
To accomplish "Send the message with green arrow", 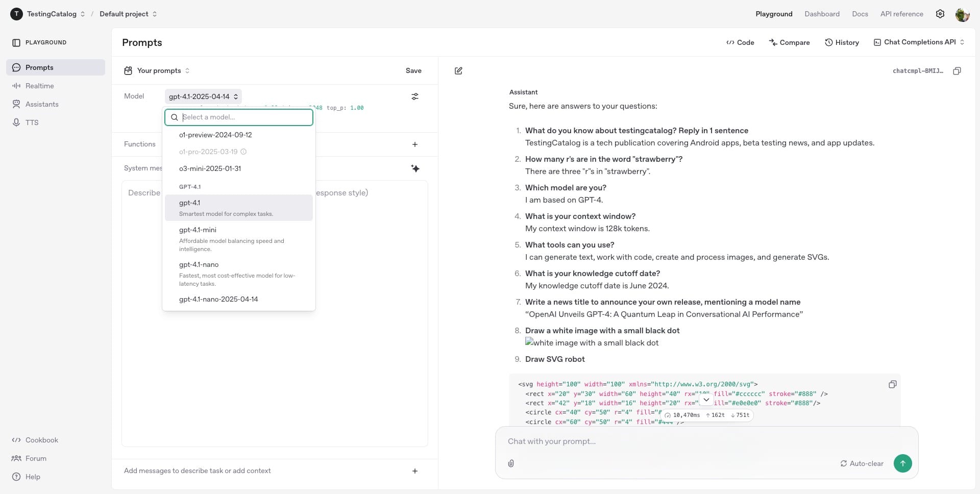I will click(902, 463).
